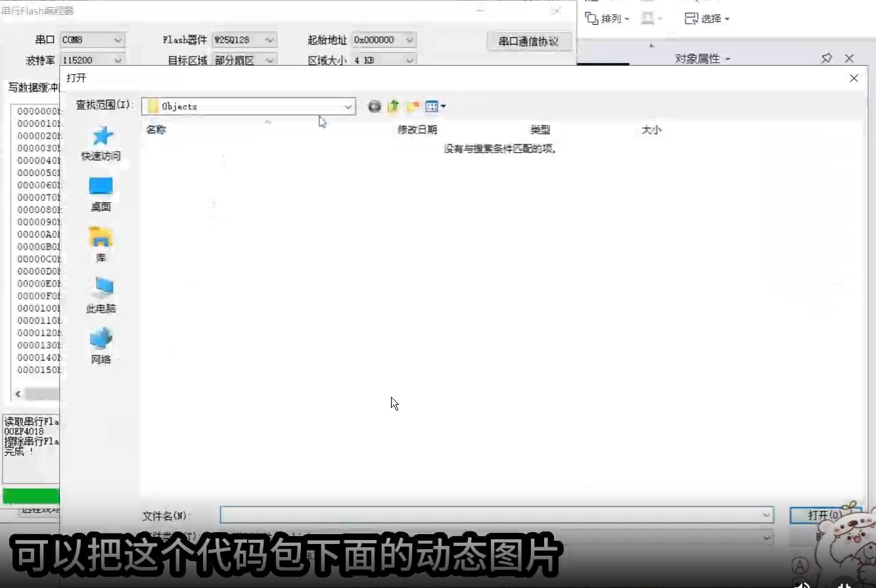Go to 桌面 in the places bar

(x=101, y=194)
